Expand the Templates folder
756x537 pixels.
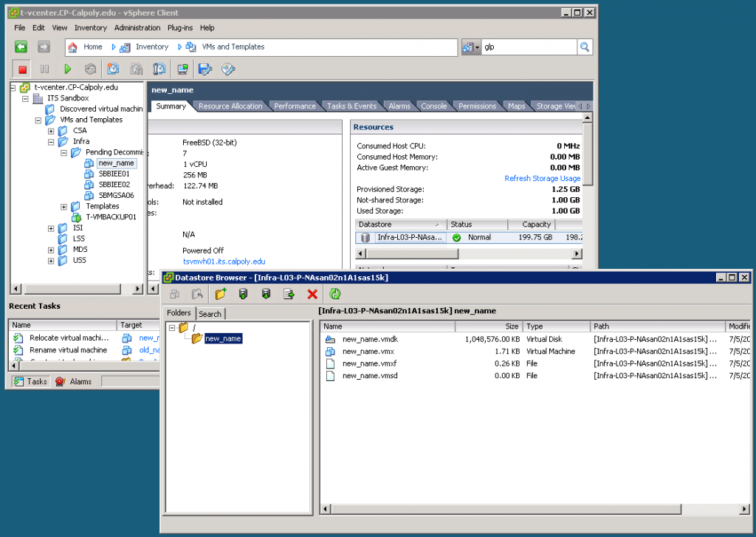[x=63, y=207]
